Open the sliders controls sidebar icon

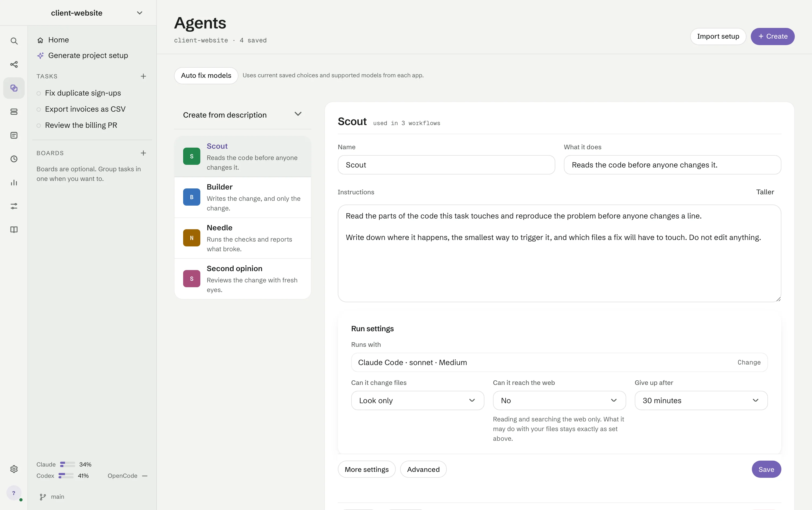click(x=14, y=206)
